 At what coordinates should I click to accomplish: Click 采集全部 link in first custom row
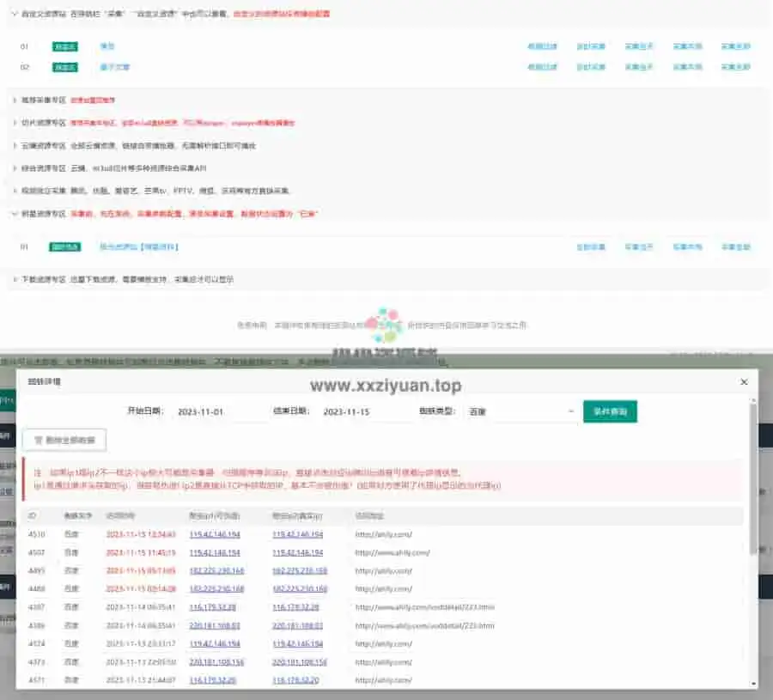(x=735, y=46)
